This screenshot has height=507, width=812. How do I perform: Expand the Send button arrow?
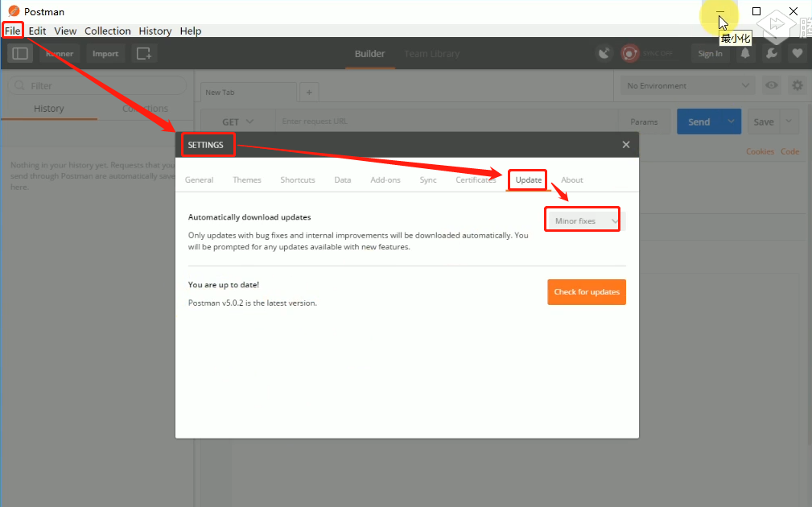[731, 122]
